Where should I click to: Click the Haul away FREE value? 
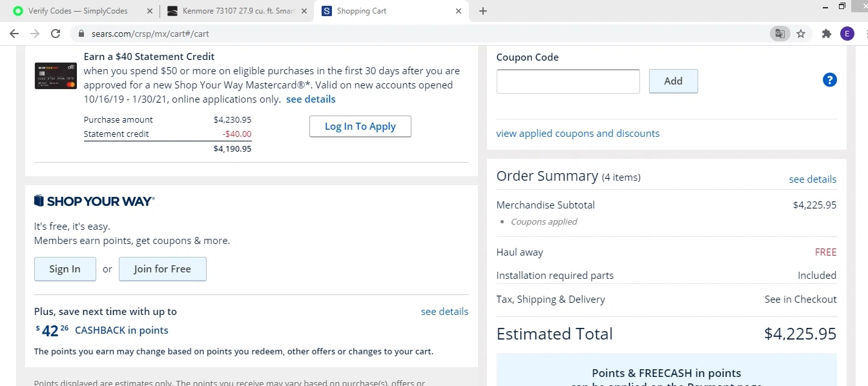825,252
